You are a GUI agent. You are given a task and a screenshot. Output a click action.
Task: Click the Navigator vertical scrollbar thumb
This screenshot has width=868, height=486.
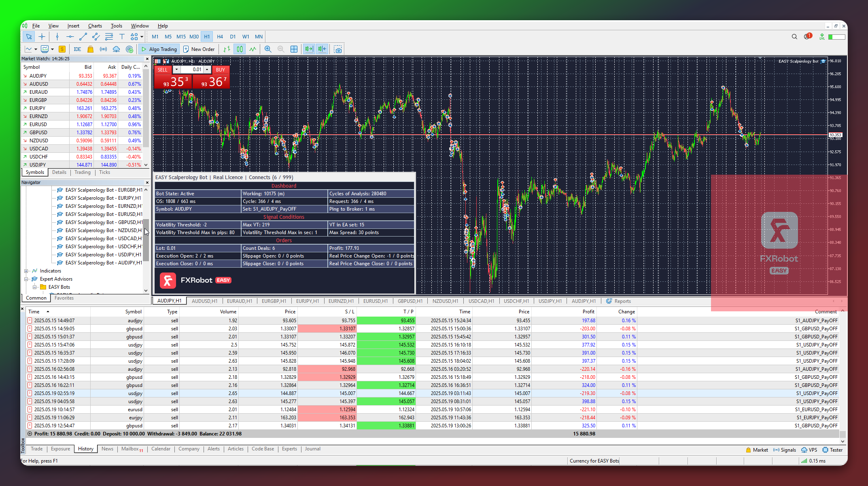tap(146, 240)
